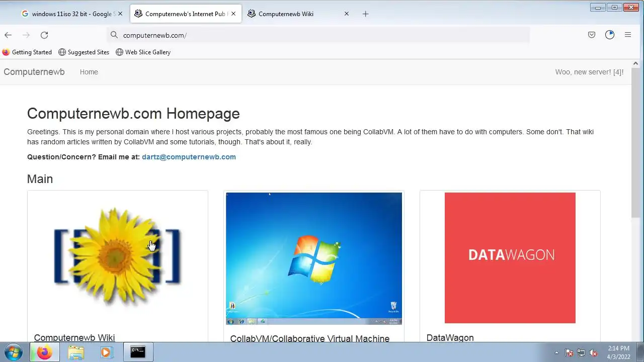Viewport: 644px width, 362px height.
Task: Open the Computernewb Wiki card title
Action: point(74,337)
